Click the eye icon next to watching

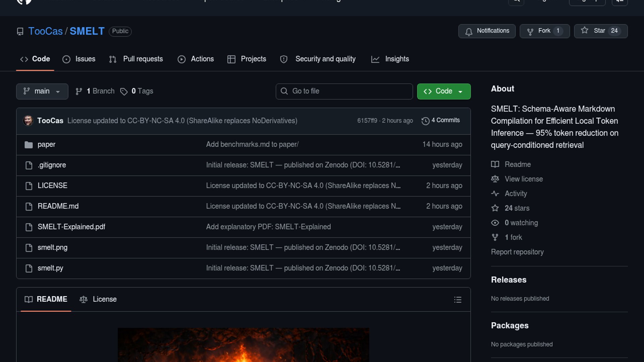coord(495,223)
